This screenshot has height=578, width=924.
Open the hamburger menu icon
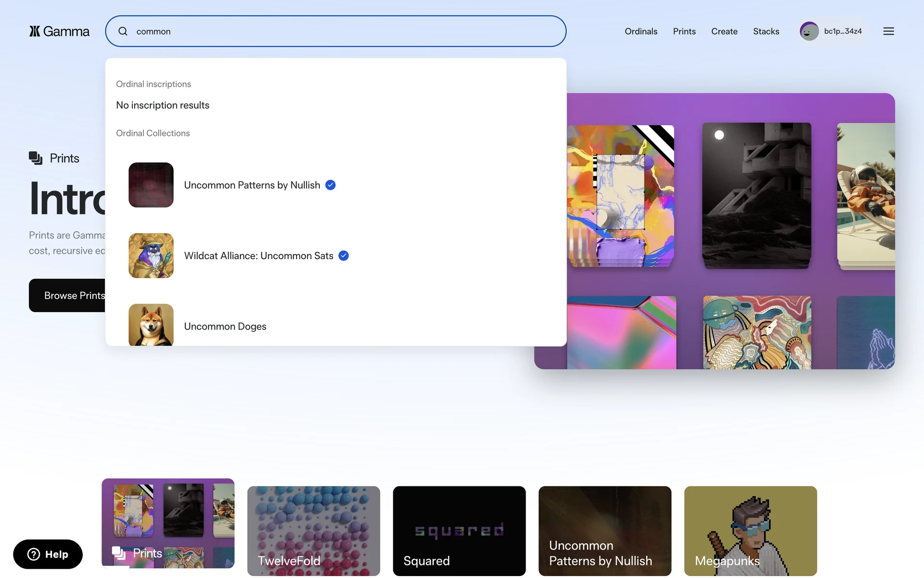tap(888, 31)
